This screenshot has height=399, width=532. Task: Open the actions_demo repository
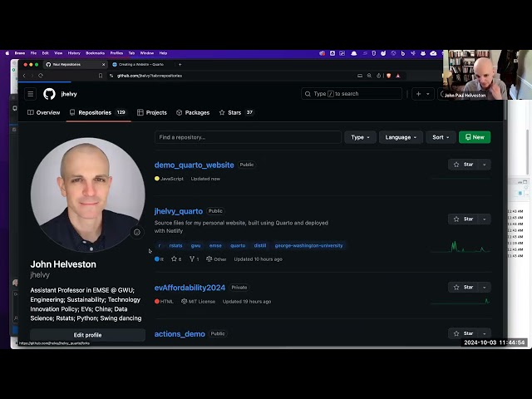[x=180, y=334]
